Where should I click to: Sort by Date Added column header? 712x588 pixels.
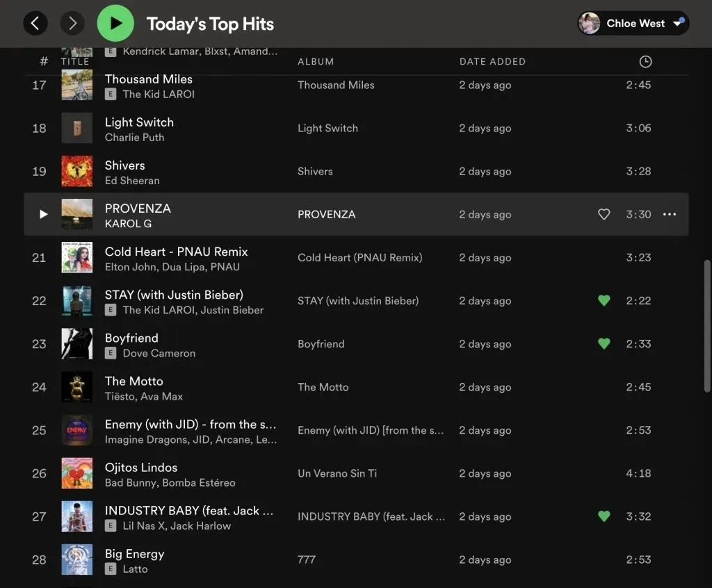click(x=492, y=62)
